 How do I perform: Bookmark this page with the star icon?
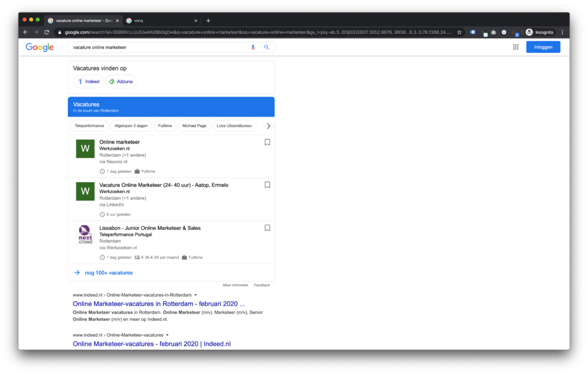459,32
